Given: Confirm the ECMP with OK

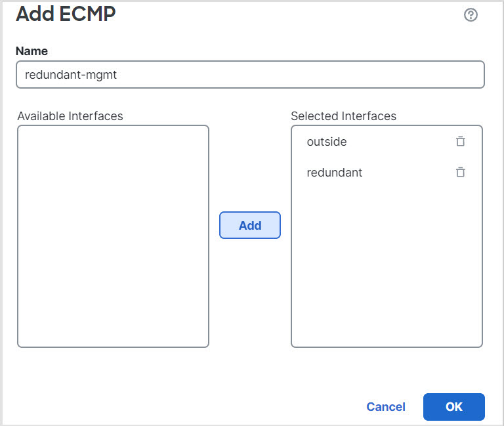Looking at the screenshot, I should (x=453, y=407).
